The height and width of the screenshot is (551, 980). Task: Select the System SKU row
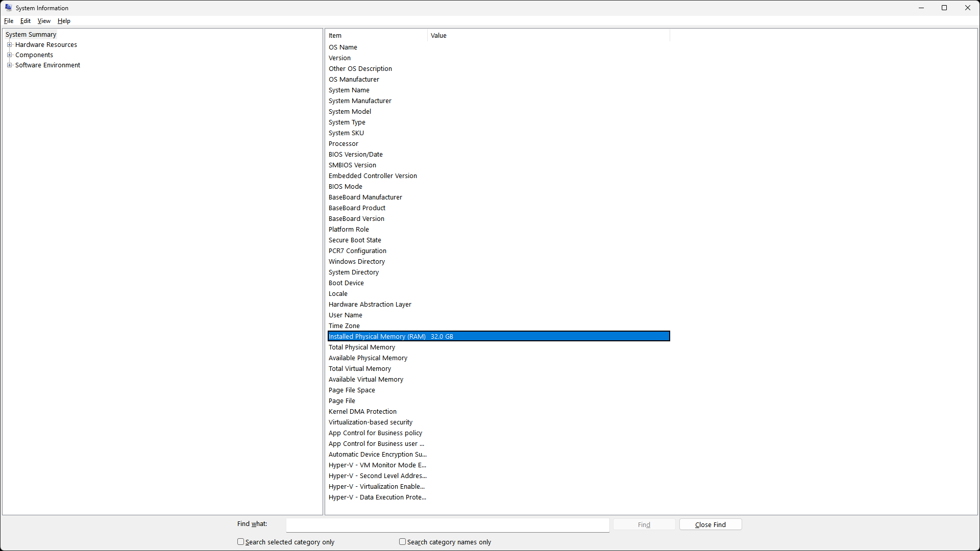click(499, 133)
